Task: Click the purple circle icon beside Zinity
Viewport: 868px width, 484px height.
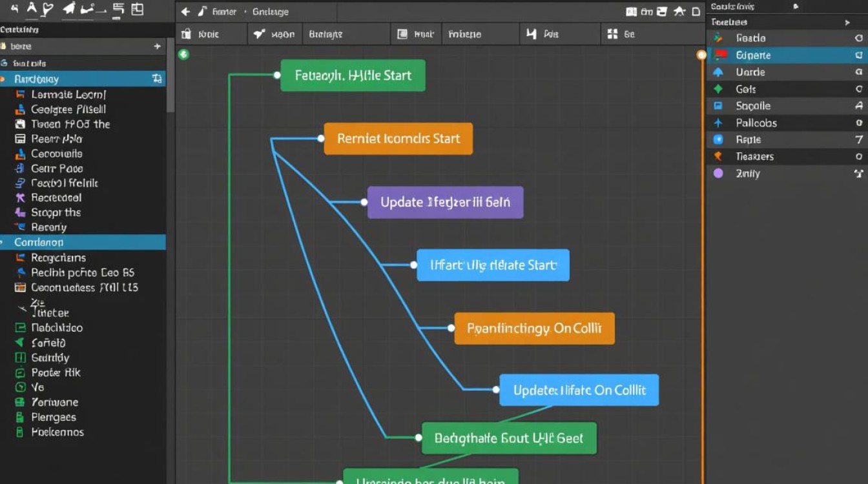Action: pyautogui.click(x=718, y=173)
